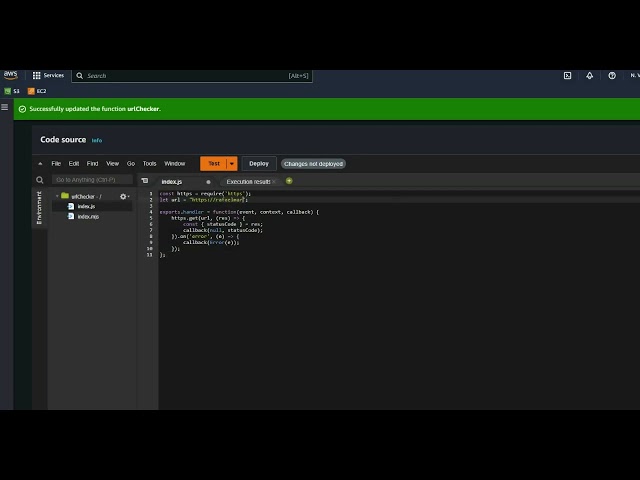Collapse the editor menu bar arrow
The height and width of the screenshot is (480, 640).
[x=40, y=164]
